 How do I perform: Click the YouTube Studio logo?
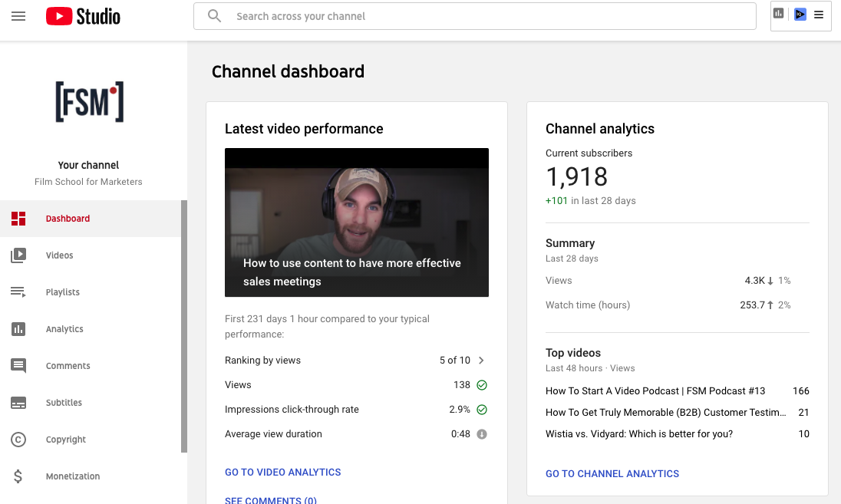(x=83, y=16)
